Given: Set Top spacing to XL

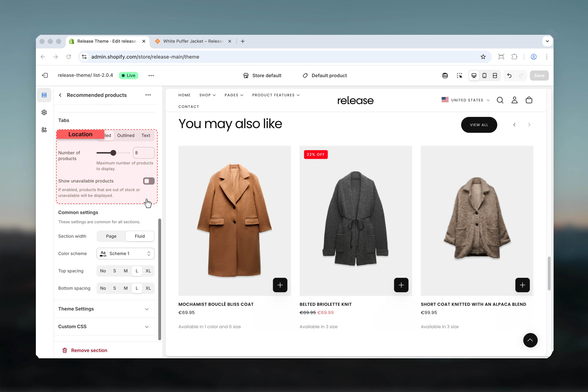Looking at the screenshot, I should (148, 271).
